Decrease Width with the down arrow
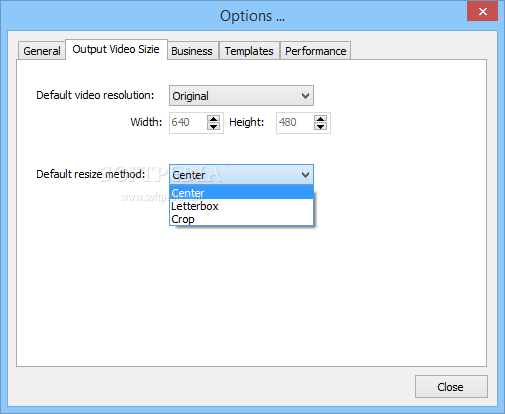 213,126
